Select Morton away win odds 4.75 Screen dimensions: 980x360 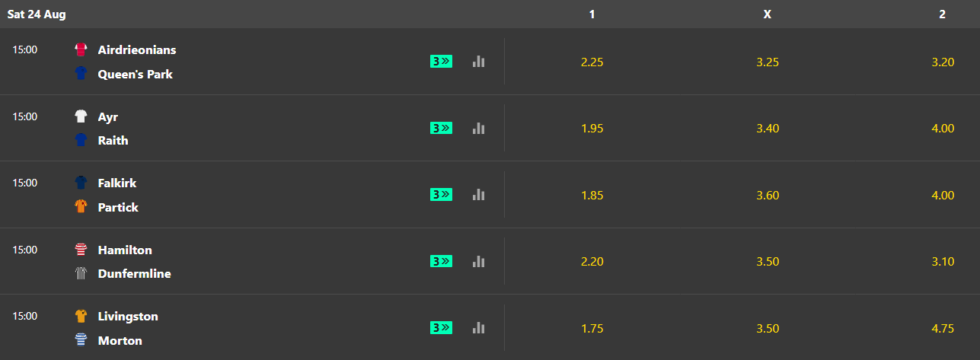(943, 328)
